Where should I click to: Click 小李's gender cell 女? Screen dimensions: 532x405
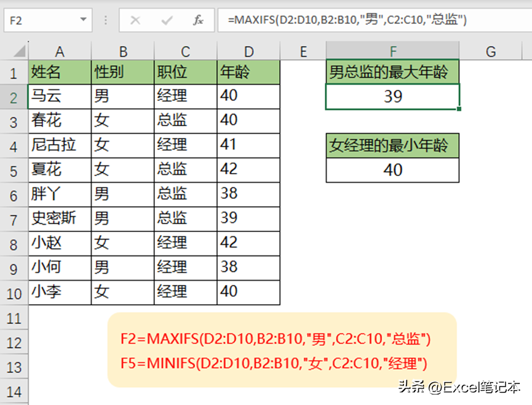pos(123,292)
